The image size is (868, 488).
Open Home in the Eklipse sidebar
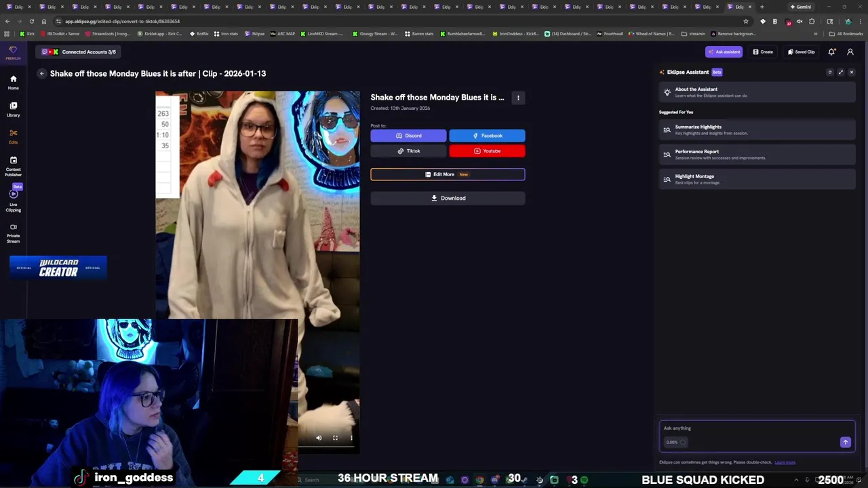(x=13, y=82)
